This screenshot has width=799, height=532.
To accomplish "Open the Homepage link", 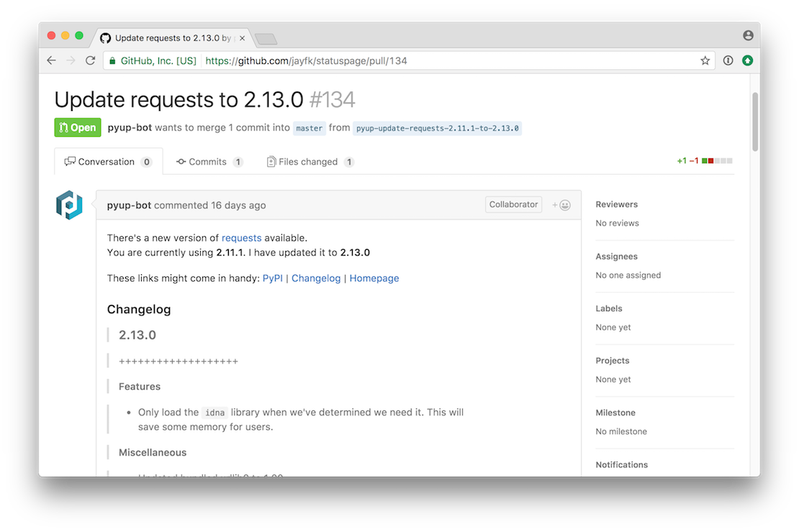I will pyautogui.click(x=374, y=278).
